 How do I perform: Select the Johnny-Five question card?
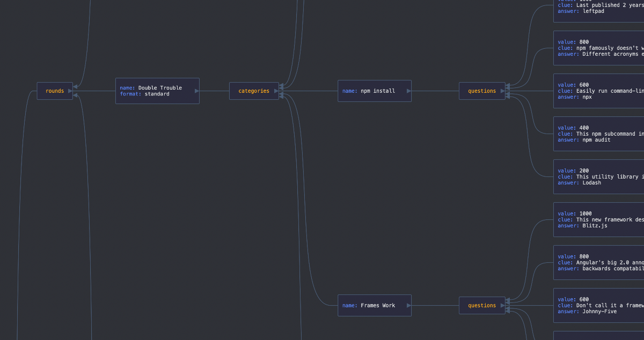[598, 306]
